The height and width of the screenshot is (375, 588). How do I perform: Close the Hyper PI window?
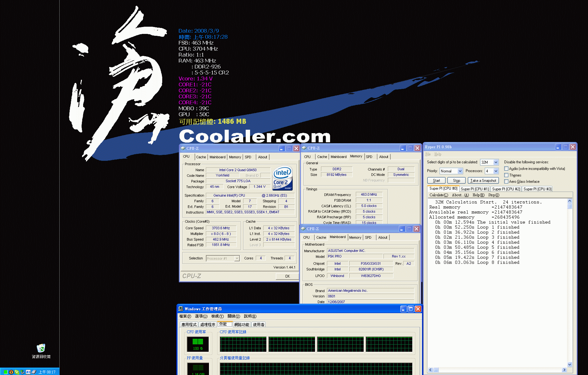[573, 147]
